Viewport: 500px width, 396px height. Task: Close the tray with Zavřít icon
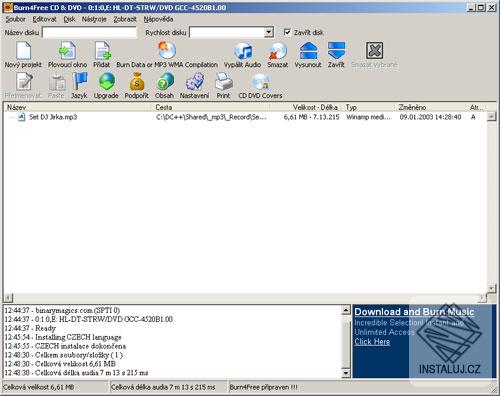336,51
